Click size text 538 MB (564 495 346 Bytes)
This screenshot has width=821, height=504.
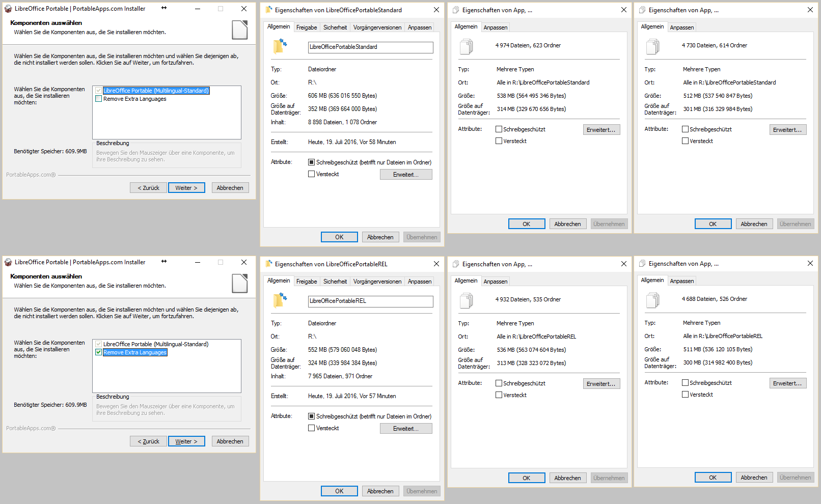(531, 96)
